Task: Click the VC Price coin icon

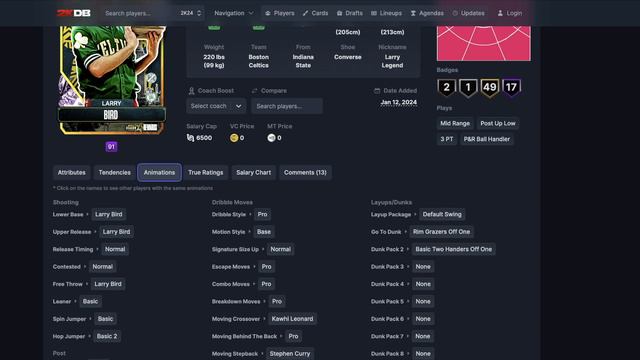Action: point(234,138)
